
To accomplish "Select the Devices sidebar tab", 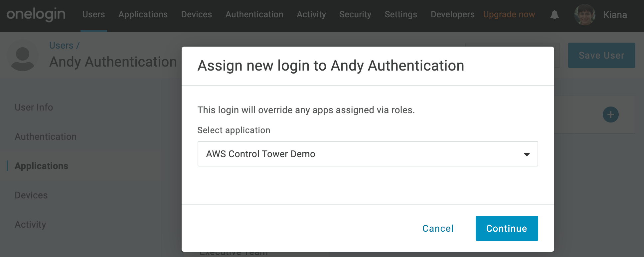I will tap(31, 195).
